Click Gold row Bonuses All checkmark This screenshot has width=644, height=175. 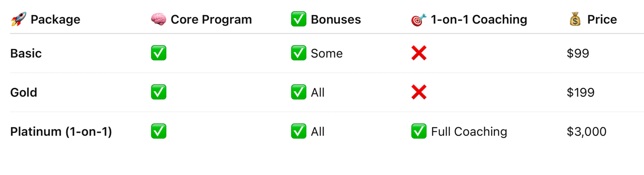tap(299, 92)
